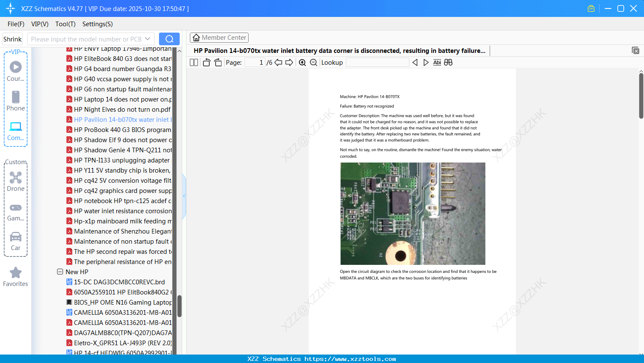
Task: Open the Phone category
Action: (16, 101)
